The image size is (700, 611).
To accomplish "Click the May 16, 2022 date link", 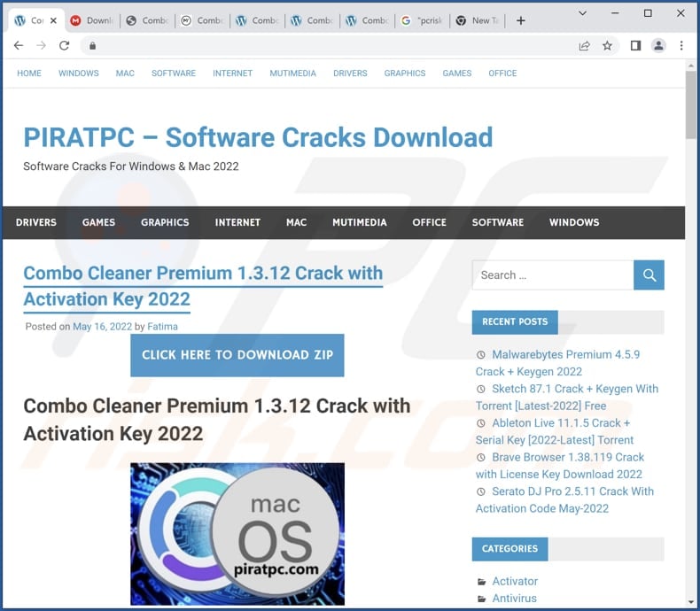I will click(x=102, y=327).
